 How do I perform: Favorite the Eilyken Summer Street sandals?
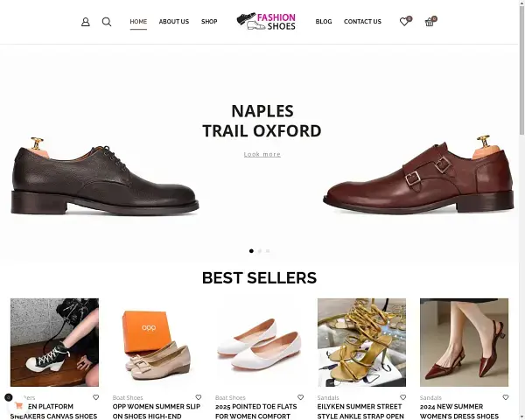pos(403,397)
